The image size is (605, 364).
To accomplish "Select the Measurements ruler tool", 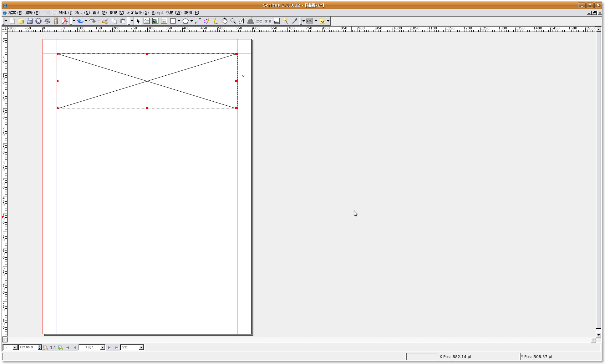I will pos(277,21).
